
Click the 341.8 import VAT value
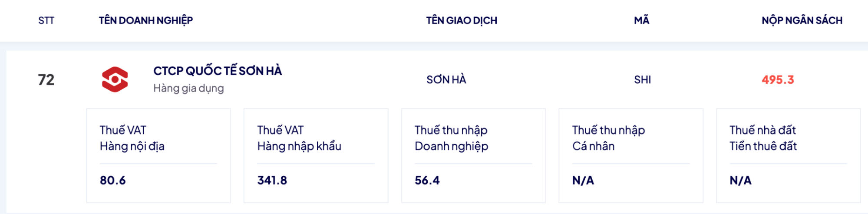[272, 180]
